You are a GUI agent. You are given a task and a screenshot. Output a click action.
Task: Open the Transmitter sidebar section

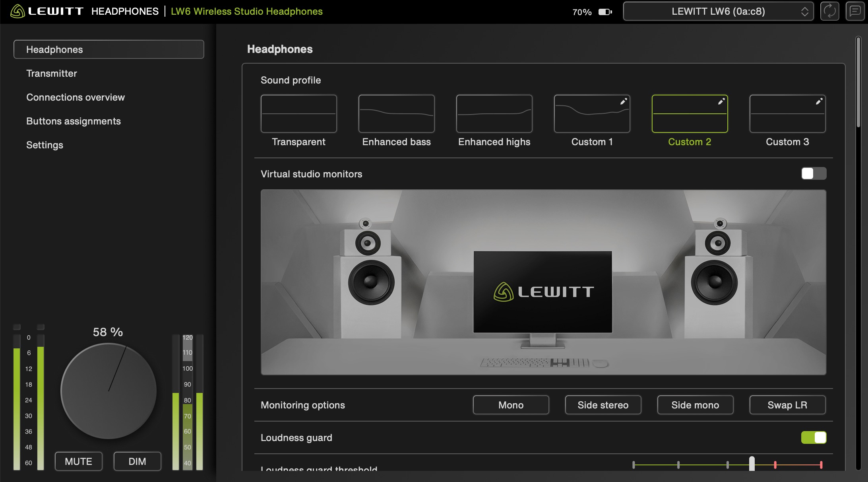point(52,73)
